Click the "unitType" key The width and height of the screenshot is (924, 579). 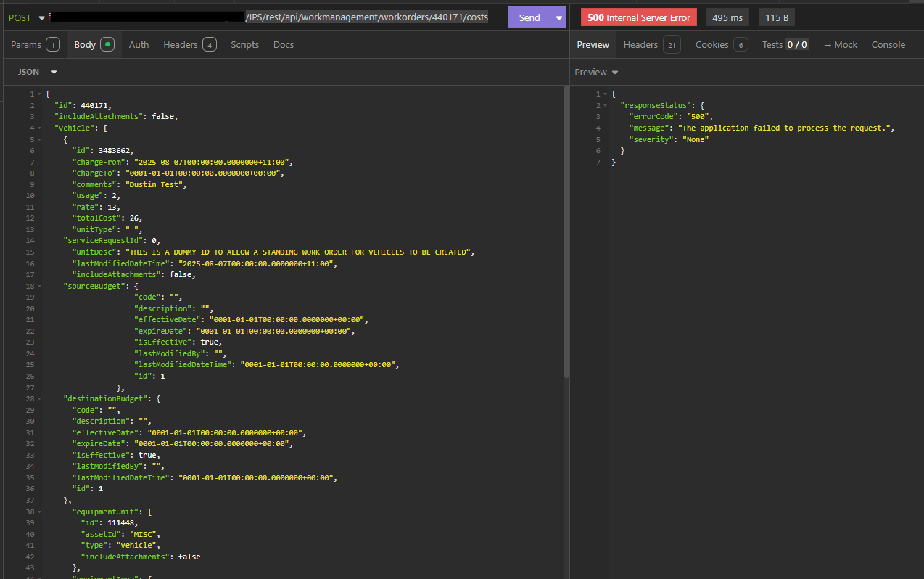tap(94, 229)
